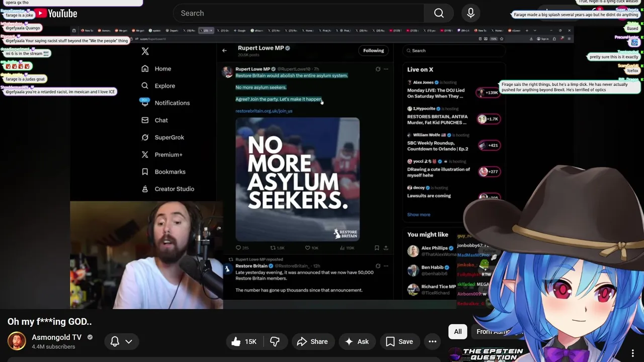
Task: Click the Grok icon on Restore Britain's repost
Action: (x=378, y=266)
